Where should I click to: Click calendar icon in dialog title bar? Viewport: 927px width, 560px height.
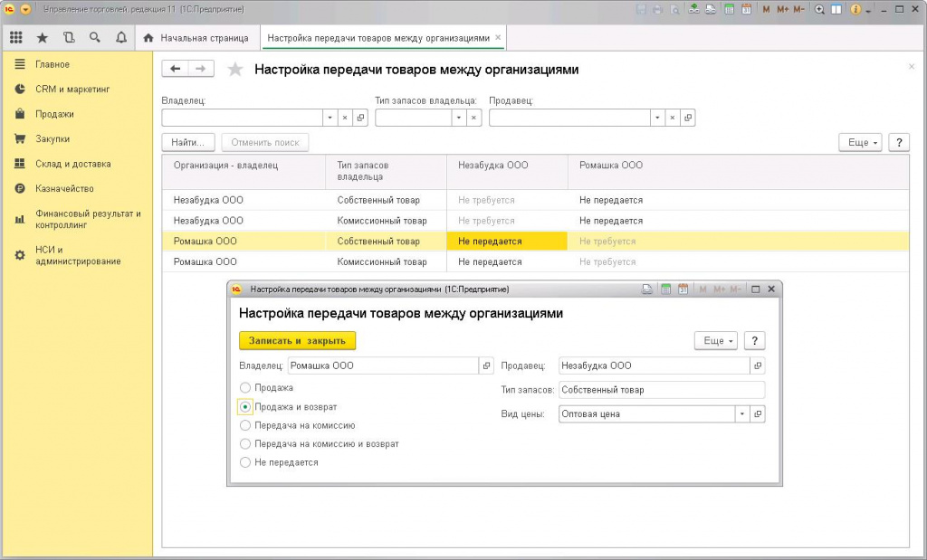tap(683, 289)
